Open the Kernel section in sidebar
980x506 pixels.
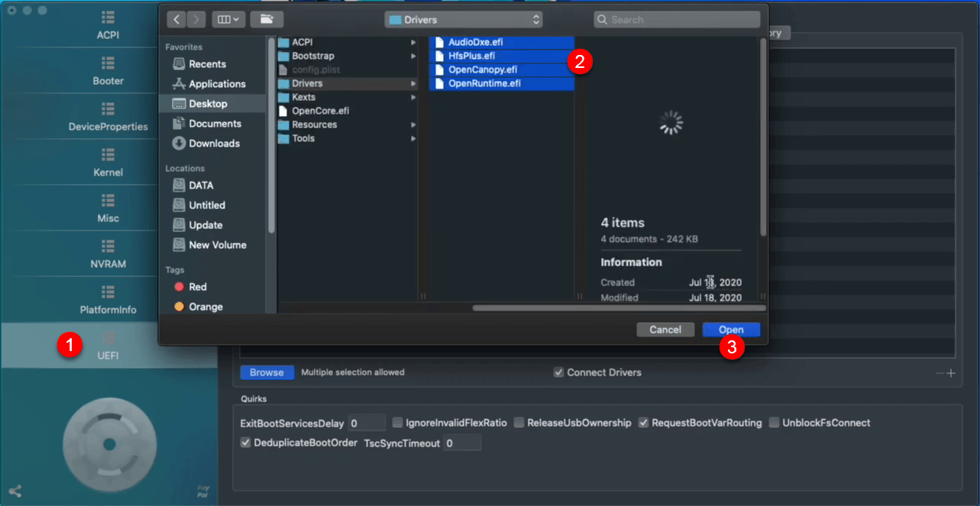click(108, 162)
